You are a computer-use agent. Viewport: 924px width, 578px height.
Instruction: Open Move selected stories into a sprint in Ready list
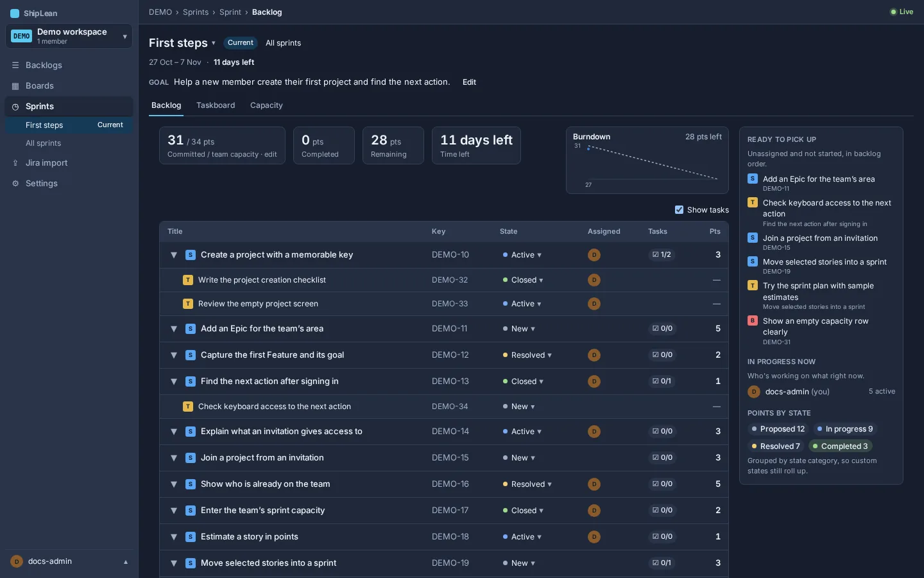pos(825,262)
